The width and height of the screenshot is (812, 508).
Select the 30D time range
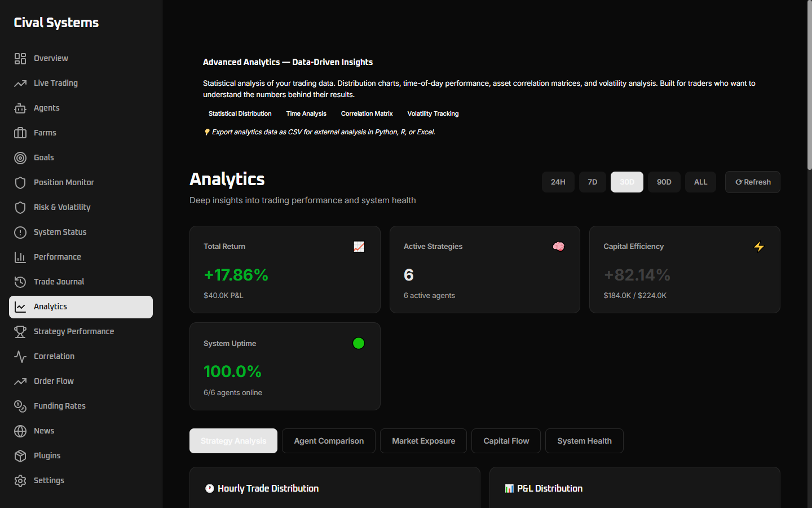point(627,182)
